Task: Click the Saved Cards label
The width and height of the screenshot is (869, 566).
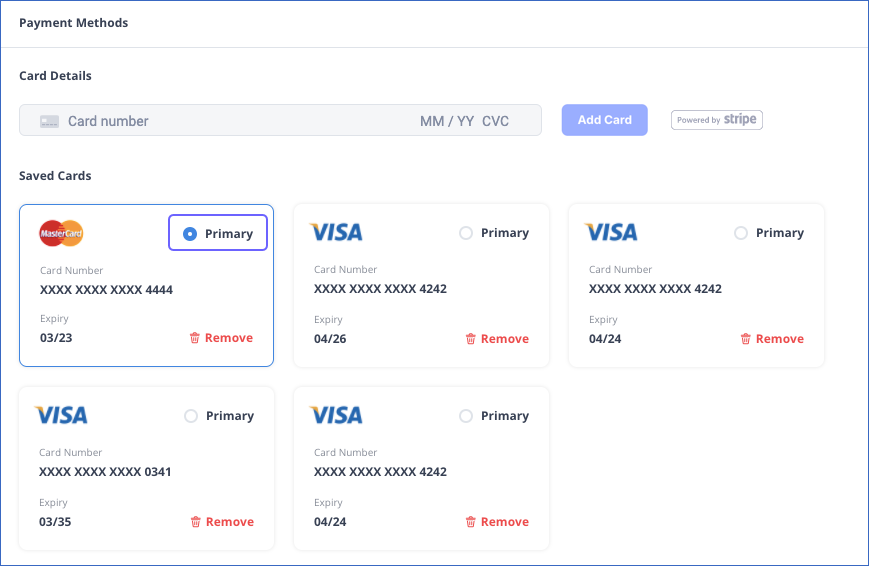Action: pos(55,176)
